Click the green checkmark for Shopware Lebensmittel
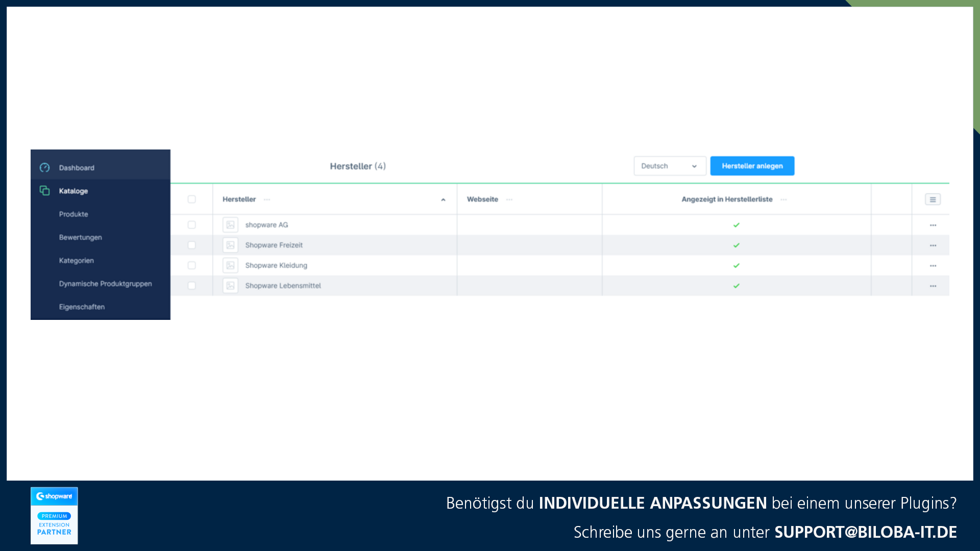Screen dimensions: 980x551 (x=737, y=286)
